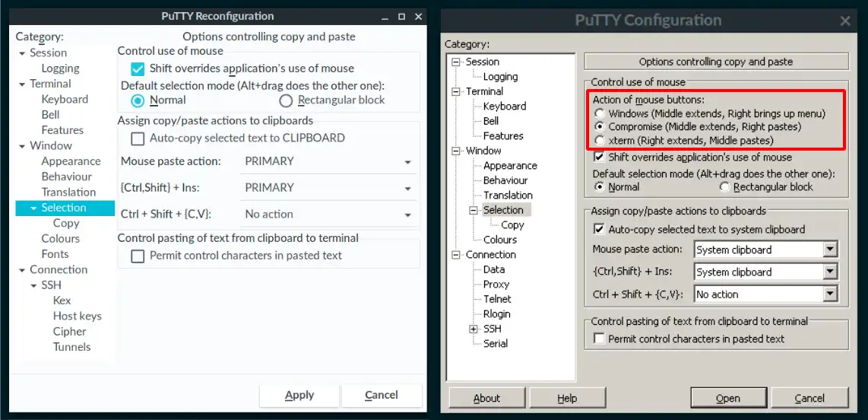Select Data in Configuration category tree
This screenshot has width=868, height=420.
(x=494, y=270)
